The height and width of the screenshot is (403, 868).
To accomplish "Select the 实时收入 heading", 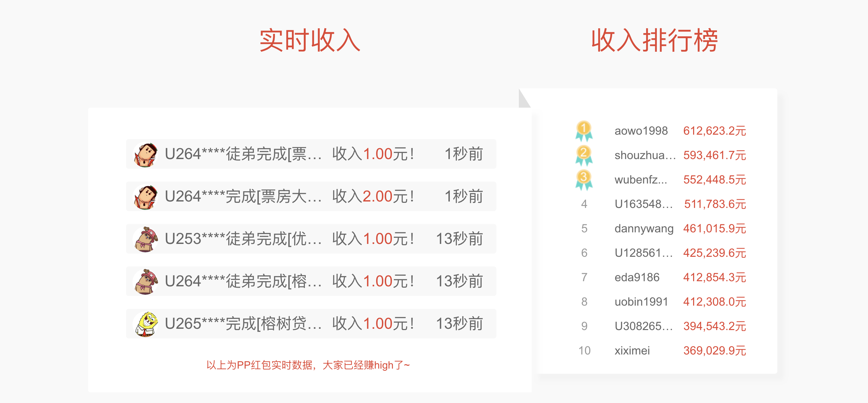I will 310,40.
